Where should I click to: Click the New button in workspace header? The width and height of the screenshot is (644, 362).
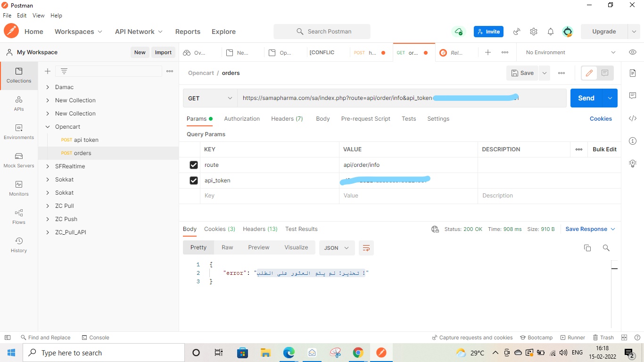[x=140, y=52]
